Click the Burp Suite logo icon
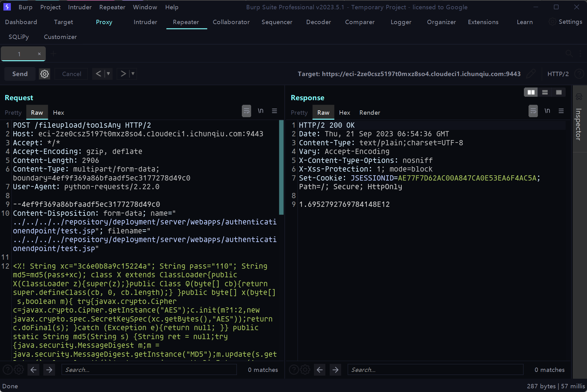Image resolution: width=587 pixels, height=392 pixels. pyautogui.click(x=7, y=7)
